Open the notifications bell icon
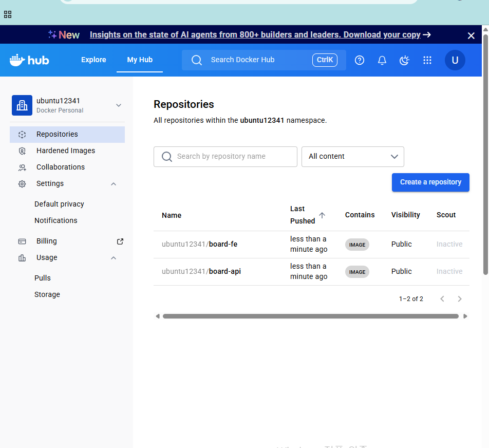 point(382,60)
